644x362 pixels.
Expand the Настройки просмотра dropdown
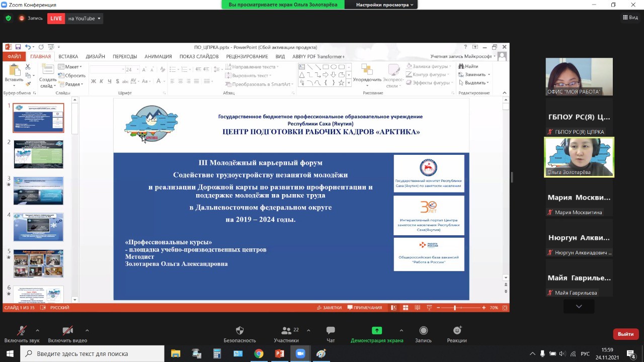[x=384, y=5]
